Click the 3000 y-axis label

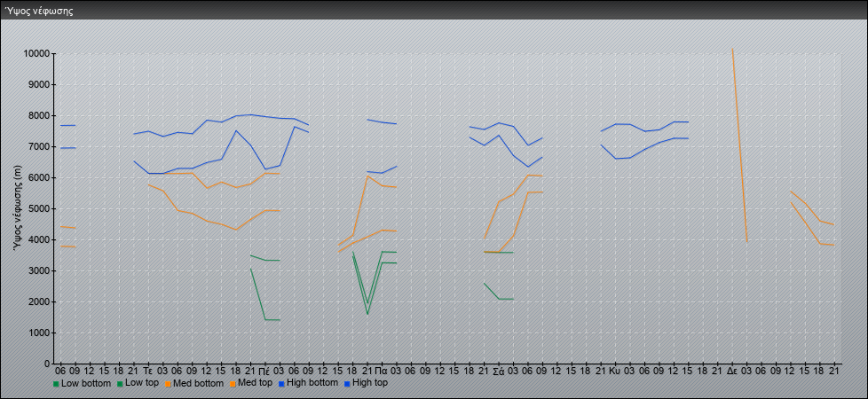click(x=39, y=270)
